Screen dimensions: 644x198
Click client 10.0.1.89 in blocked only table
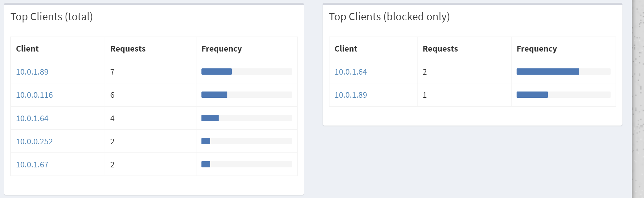351,95
